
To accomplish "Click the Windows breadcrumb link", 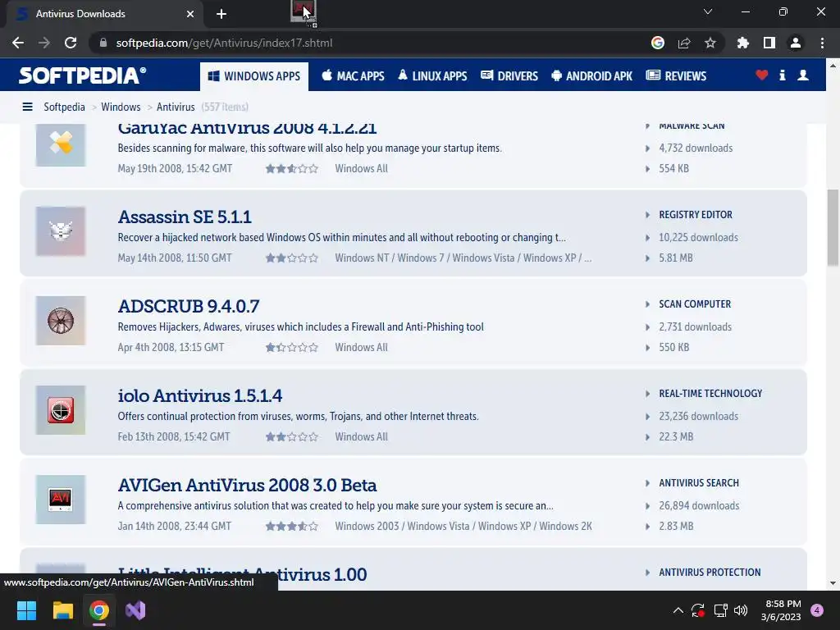I will coord(121,107).
